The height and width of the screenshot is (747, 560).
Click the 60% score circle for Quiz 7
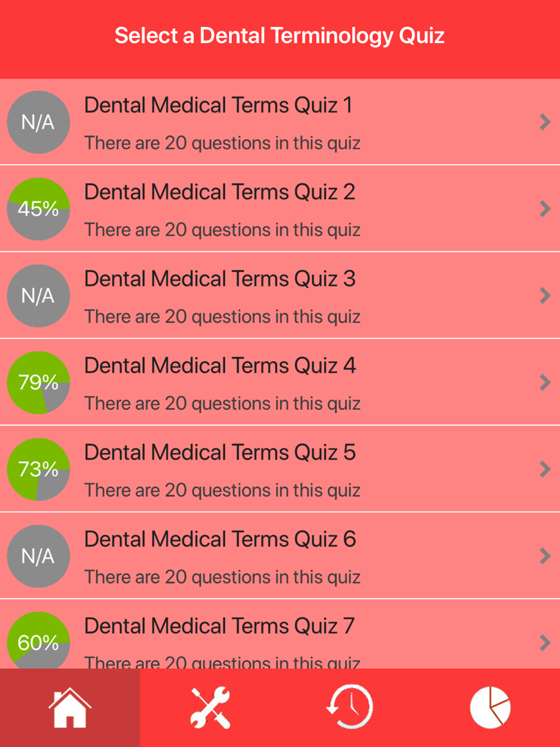coord(38,641)
